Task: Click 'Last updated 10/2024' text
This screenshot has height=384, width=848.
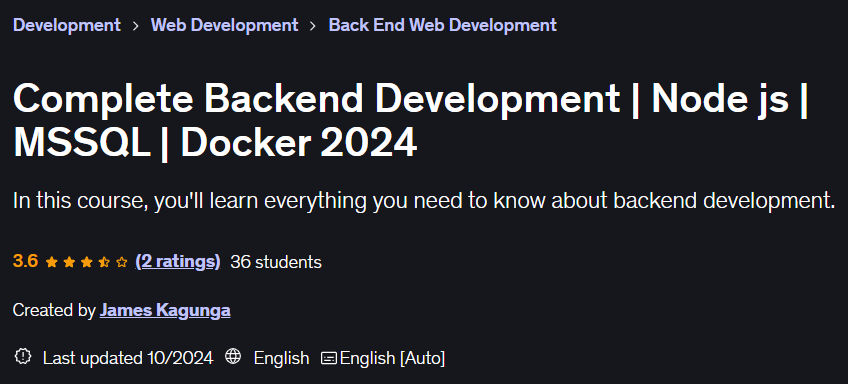Action: (128, 358)
